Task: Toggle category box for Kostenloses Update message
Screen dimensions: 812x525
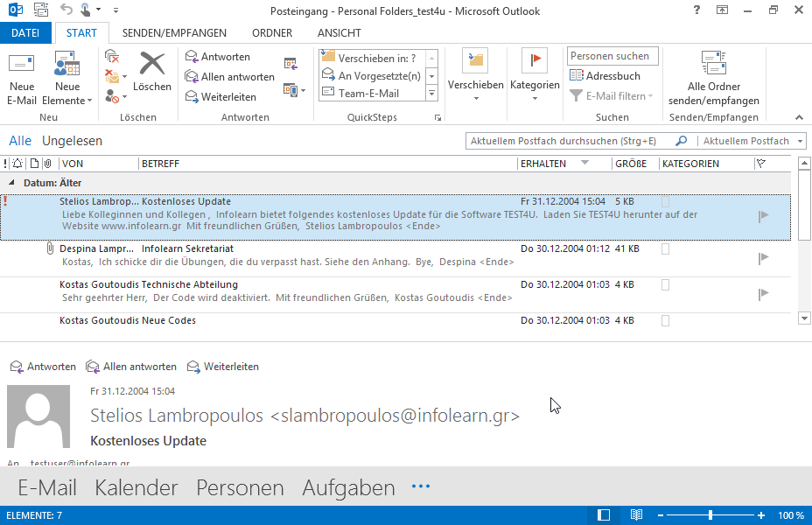Action: [666, 201]
